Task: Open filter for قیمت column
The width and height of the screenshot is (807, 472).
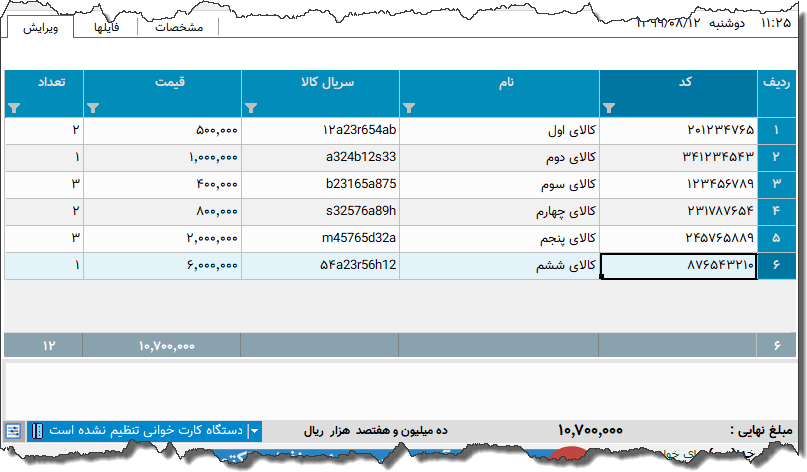Action: [x=93, y=107]
